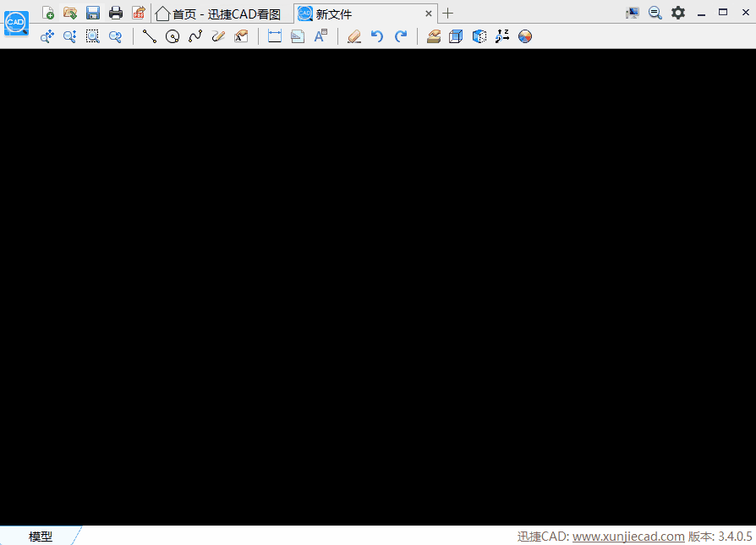756x545 pixels.
Task: Select the line drawing tool
Action: pos(150,36)
